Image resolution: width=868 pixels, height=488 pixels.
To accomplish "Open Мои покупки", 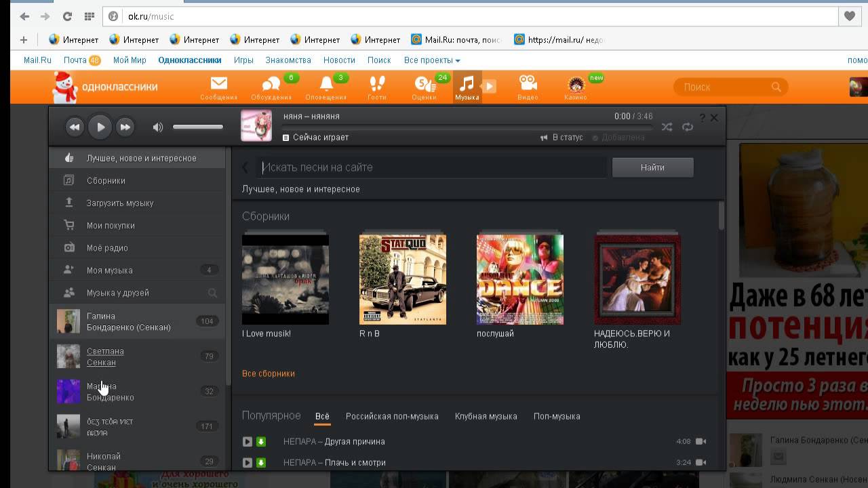I will (137, 225).
